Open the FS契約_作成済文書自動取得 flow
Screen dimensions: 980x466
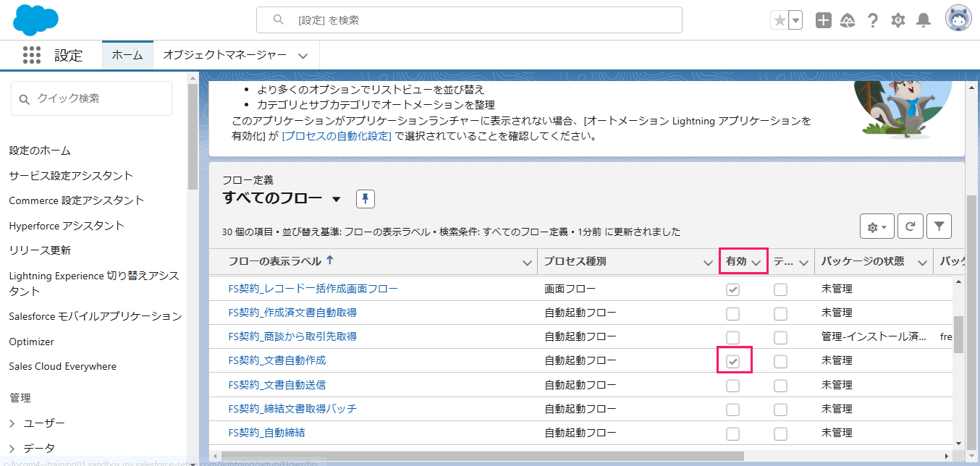point(292,313)
